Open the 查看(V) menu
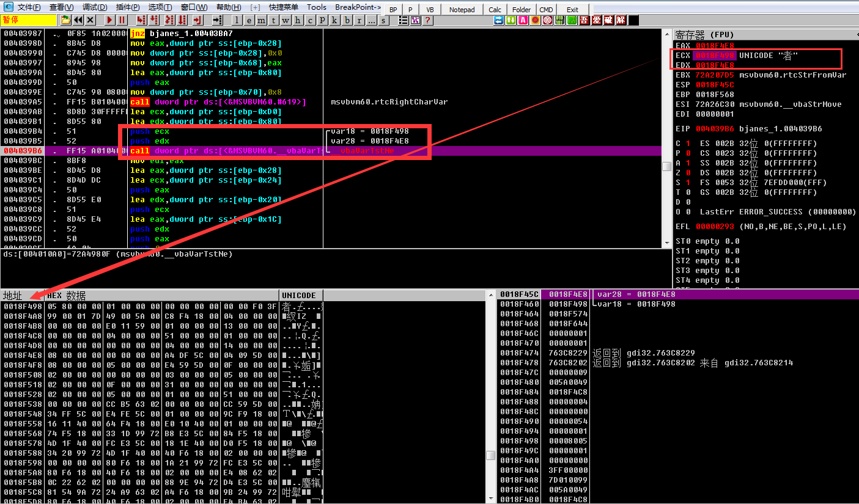859x504 pixels. [x=61, y=7]
